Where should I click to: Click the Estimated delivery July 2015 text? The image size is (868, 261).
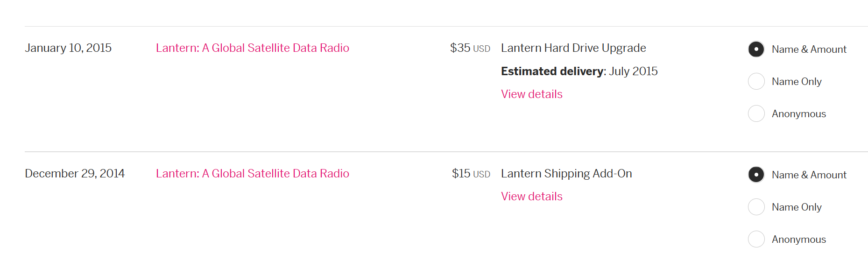[579, 71]
